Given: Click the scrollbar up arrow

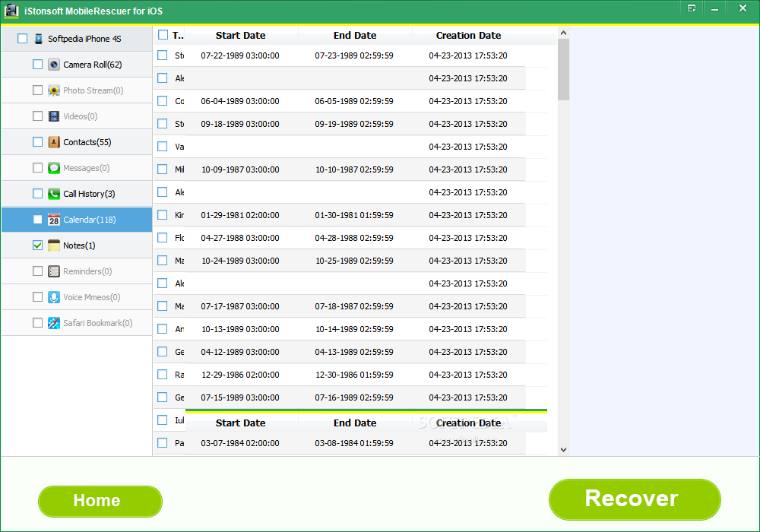Looking at the screenshot, I should 563,33.
